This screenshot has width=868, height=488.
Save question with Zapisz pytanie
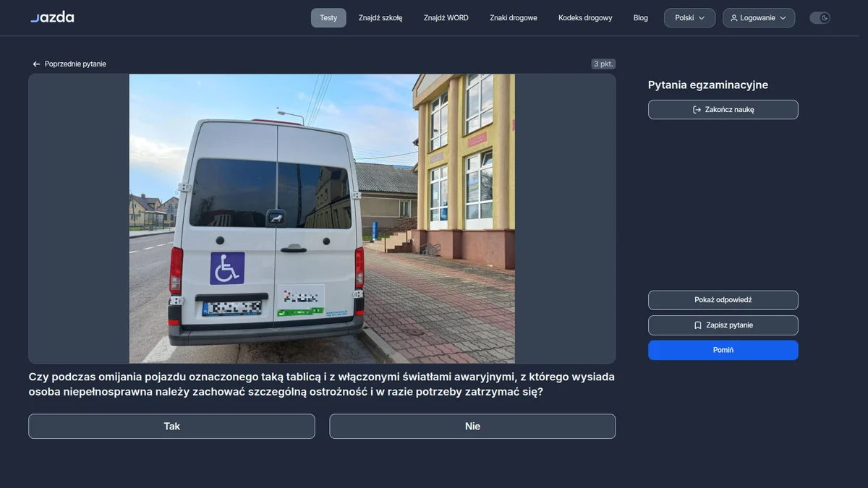pyautogui.click(x=723, y=325)
